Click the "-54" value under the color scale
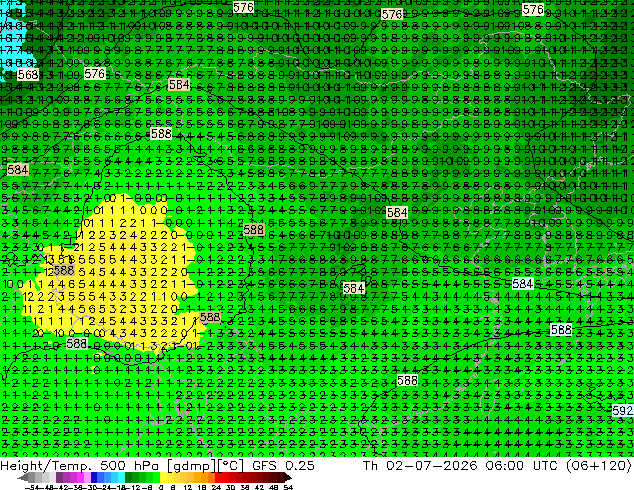Viewport: 634px width, 490px height. click(x=32, y=487)
